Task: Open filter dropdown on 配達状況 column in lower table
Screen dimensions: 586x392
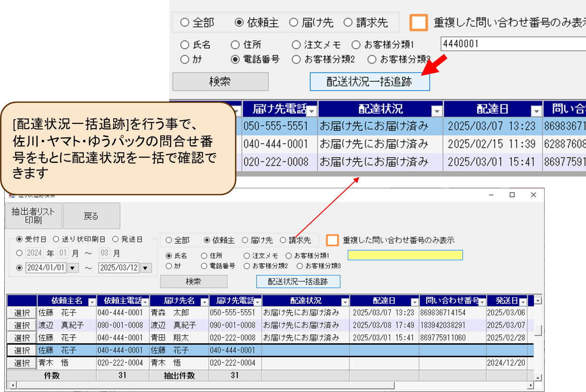Action: pyautogui.click(x=345, y=301)
